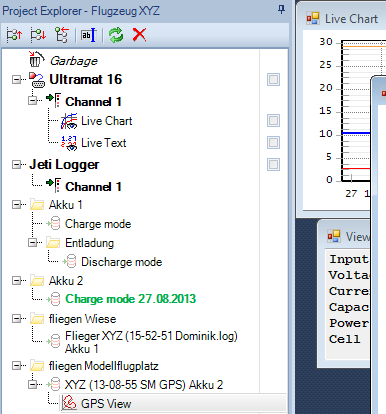Image resolution: width=386 pixels, height=414 pixels.
Task: Collapse the fliegen Modellflugplatz folder
Action: (x=16, y=366)
